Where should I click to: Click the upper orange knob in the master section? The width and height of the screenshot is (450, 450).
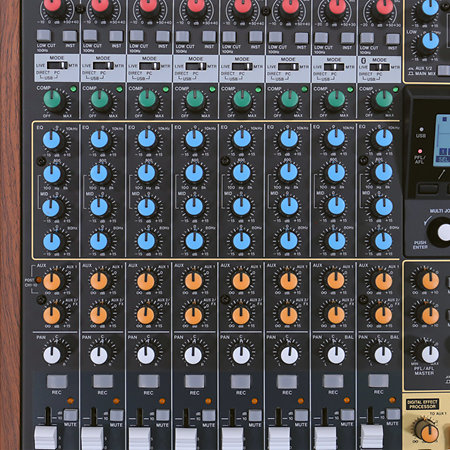(x=430, y=281)
